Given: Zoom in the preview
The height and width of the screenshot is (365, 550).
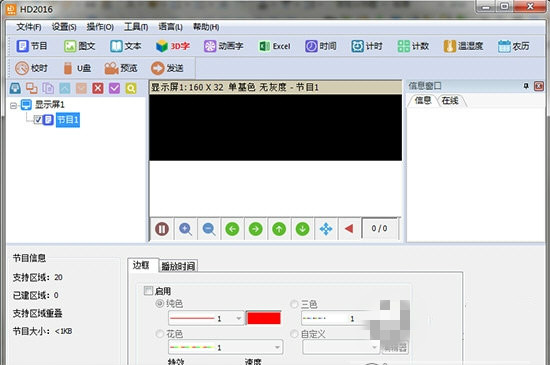Looking at the screenshot, I should (185, 229).
